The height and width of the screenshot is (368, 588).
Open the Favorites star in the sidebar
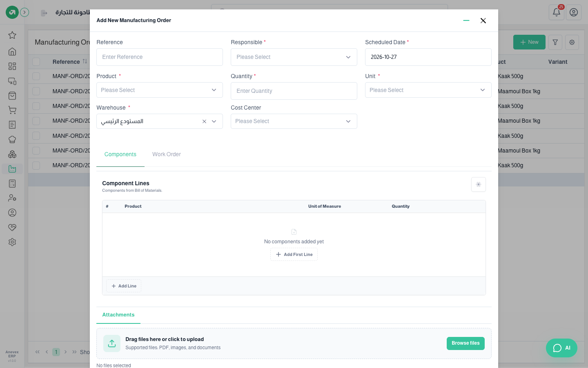click(12, 35)
